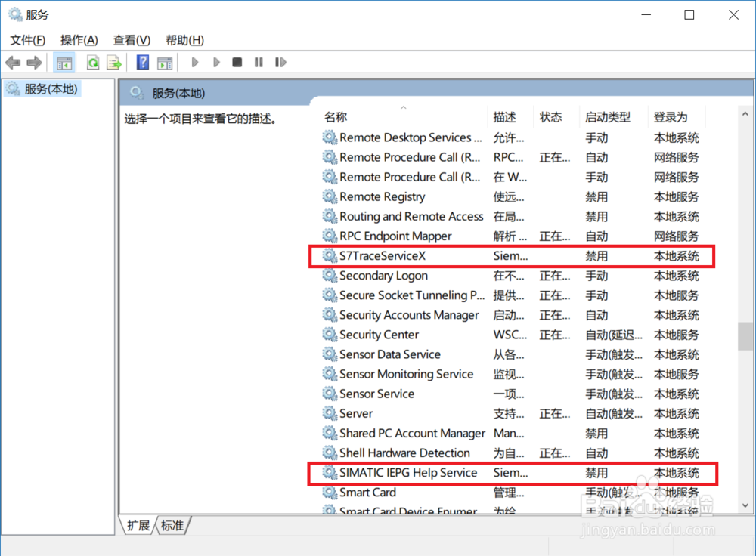Click the 禁用 startup type of S7TraceServiceX
This screenshot has height=556, width=756.
click(x=596, y=256)
